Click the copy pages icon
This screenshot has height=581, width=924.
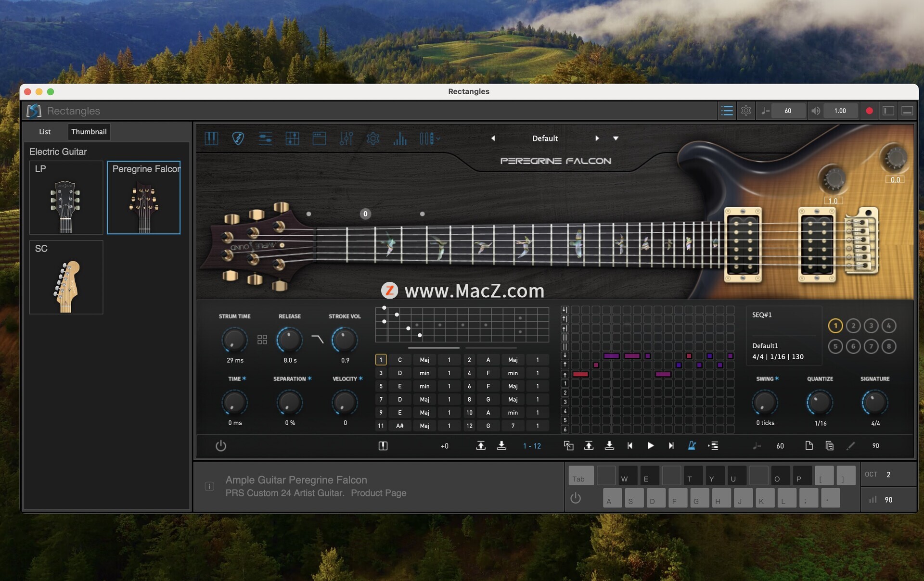click(x=829, y=445)
